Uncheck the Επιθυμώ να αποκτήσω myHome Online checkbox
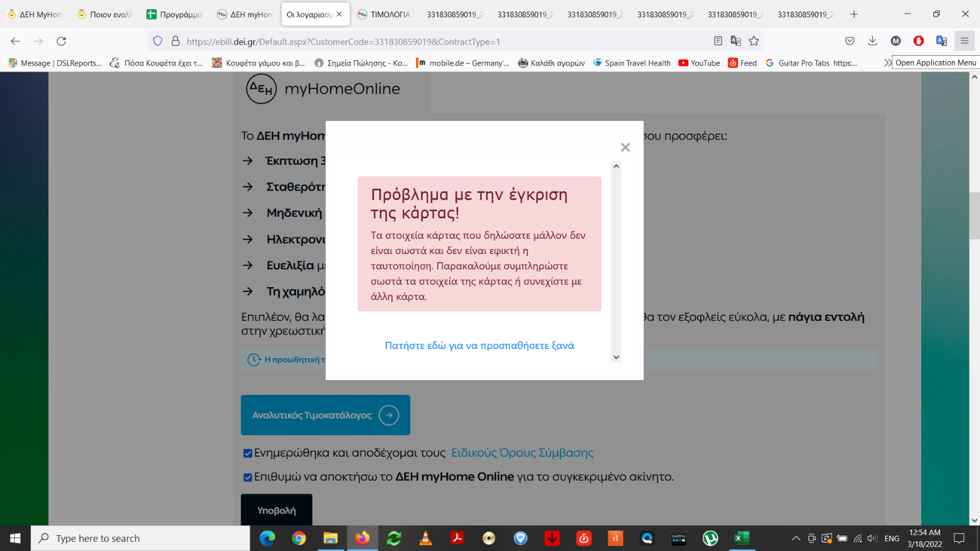 click(x=247, y=477)
